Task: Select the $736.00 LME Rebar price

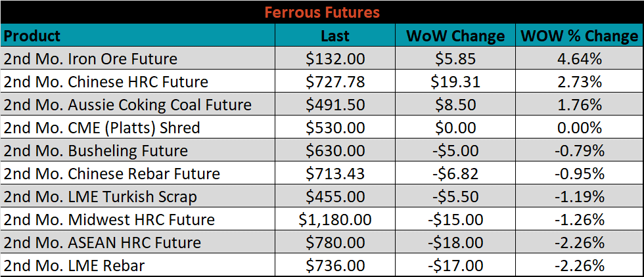Action: tap(334, 265)
